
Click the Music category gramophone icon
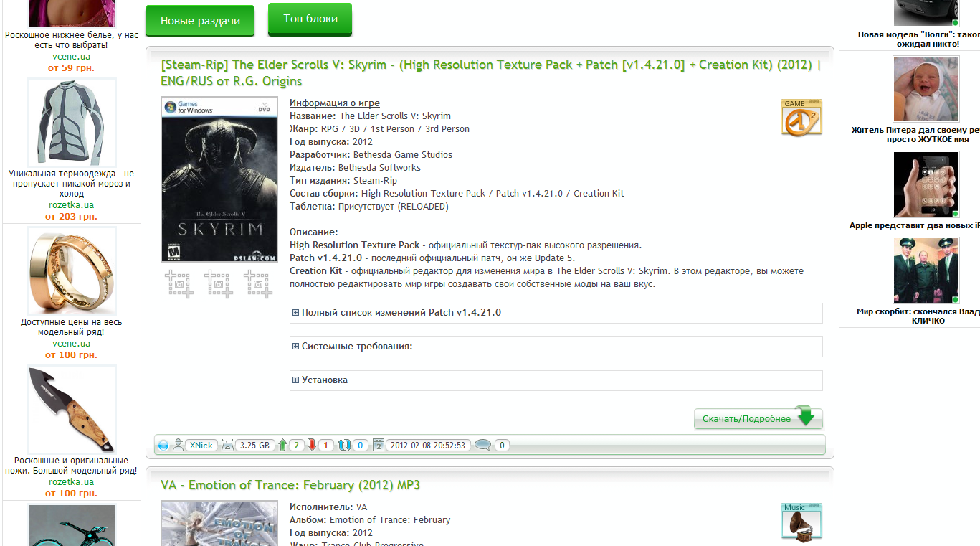801,522
